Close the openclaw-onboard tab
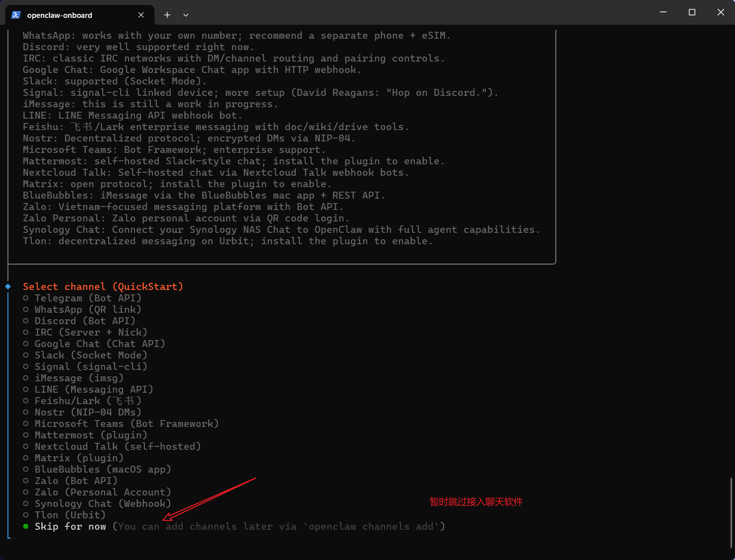 click(141, 15)
